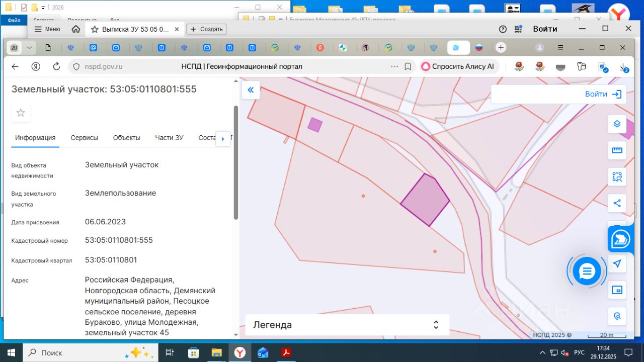The image size is (644, 362).
Task: Show more tabs with the right arrow
Action: [x=223, y=139]
